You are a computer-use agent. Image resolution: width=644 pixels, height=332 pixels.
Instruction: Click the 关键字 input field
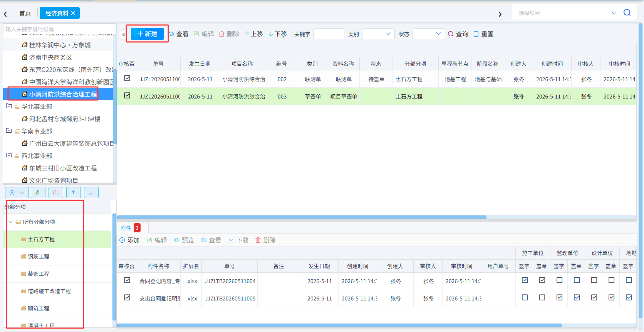[329, 34]
